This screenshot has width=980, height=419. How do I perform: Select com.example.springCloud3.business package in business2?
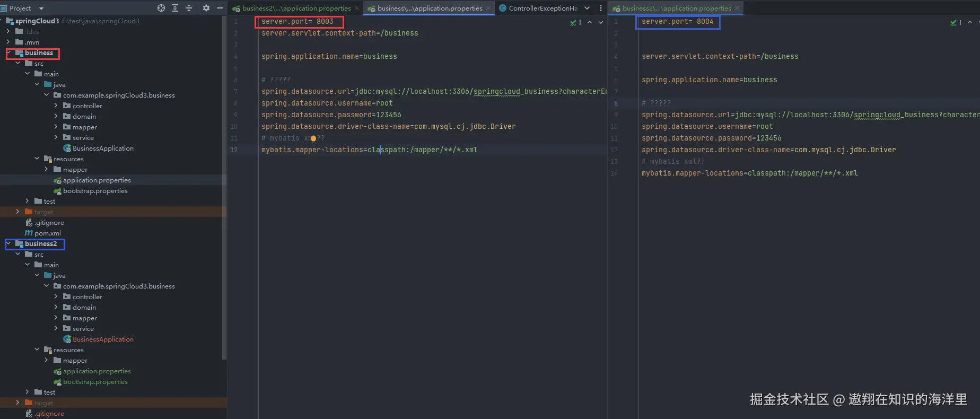pyautogui.click(x=119, y=286)
